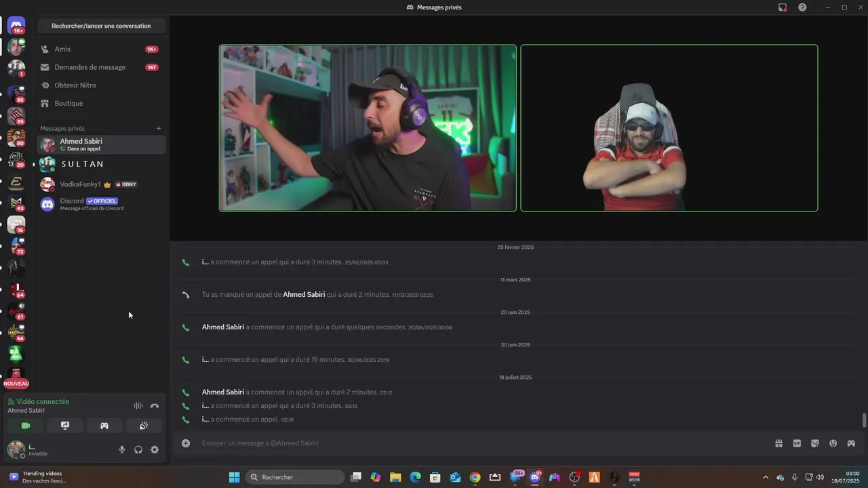Open Obtenir Nitro page
868x488 pixels.
pos(101,85)
